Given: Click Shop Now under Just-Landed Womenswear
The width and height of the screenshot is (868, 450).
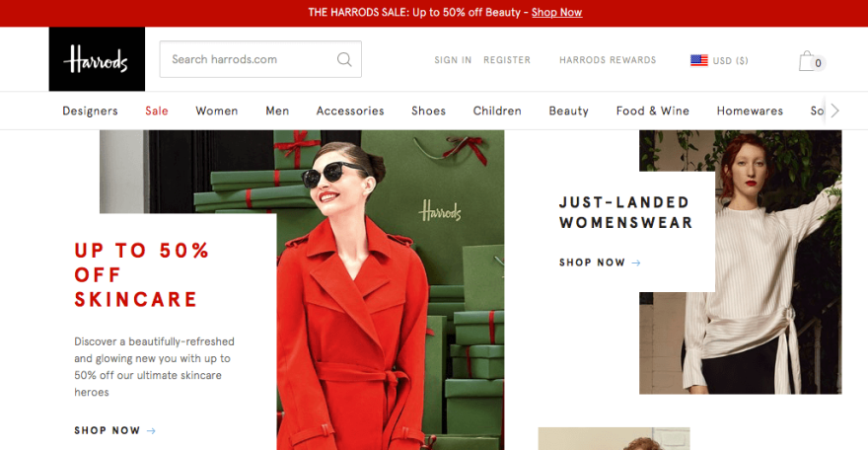Looking at the screenshot, I should coord(592,262).
